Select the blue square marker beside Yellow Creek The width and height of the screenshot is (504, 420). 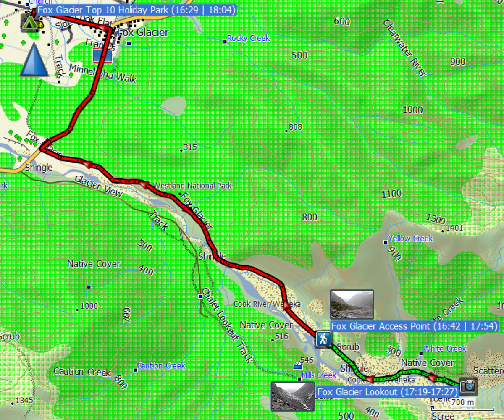point(386,242)
